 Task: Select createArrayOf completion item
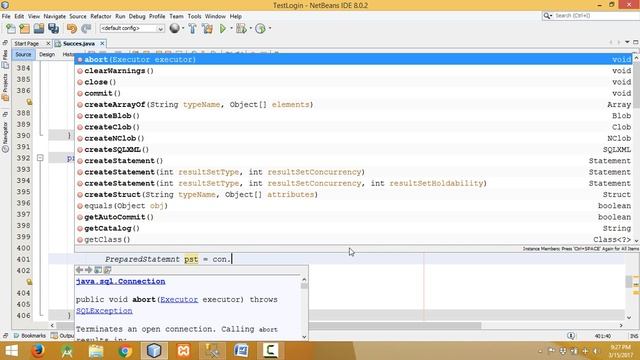point(353,104)
